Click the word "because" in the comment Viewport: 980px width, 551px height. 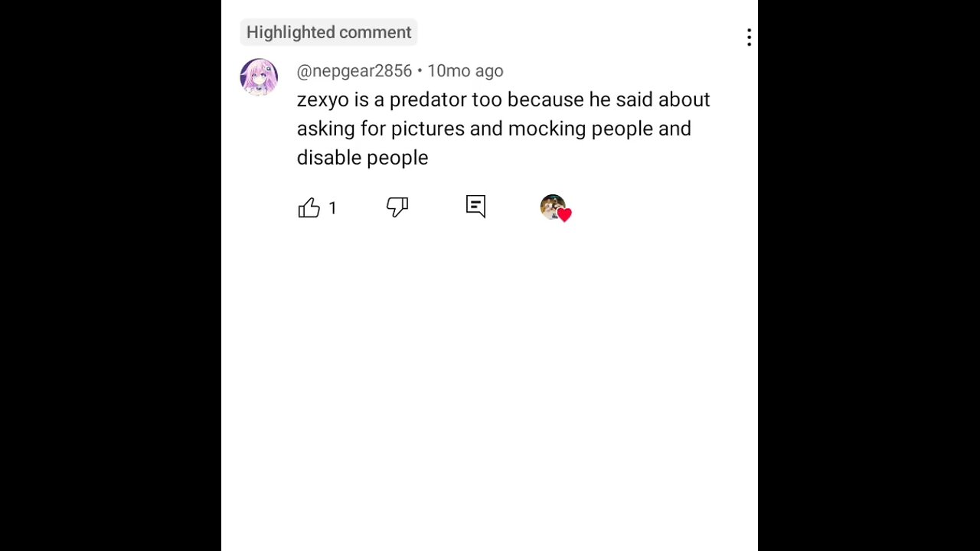click(x=545, y=99)
